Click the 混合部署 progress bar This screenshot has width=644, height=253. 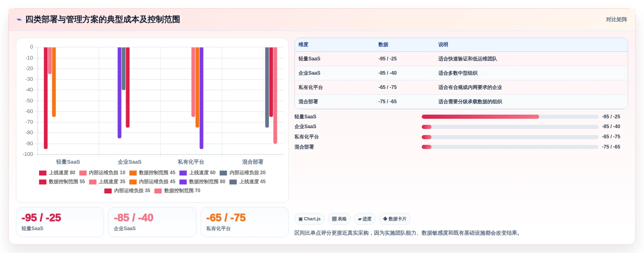(510, 147)
